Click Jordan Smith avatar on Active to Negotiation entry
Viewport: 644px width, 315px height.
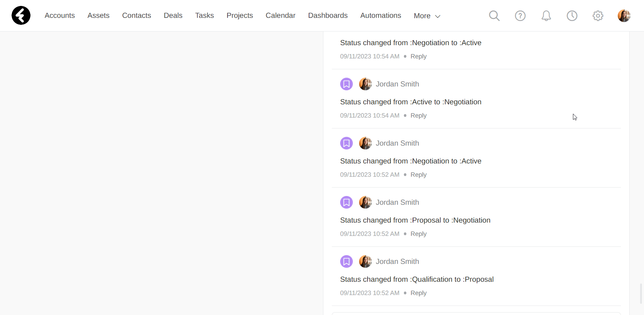pyautogui.click(x=365, y=84)
